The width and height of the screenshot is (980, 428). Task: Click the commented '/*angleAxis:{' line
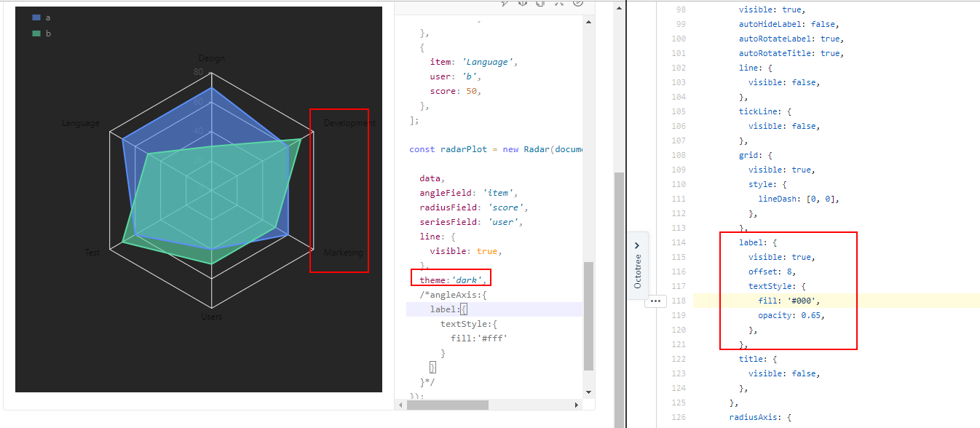tap(453, 295)
